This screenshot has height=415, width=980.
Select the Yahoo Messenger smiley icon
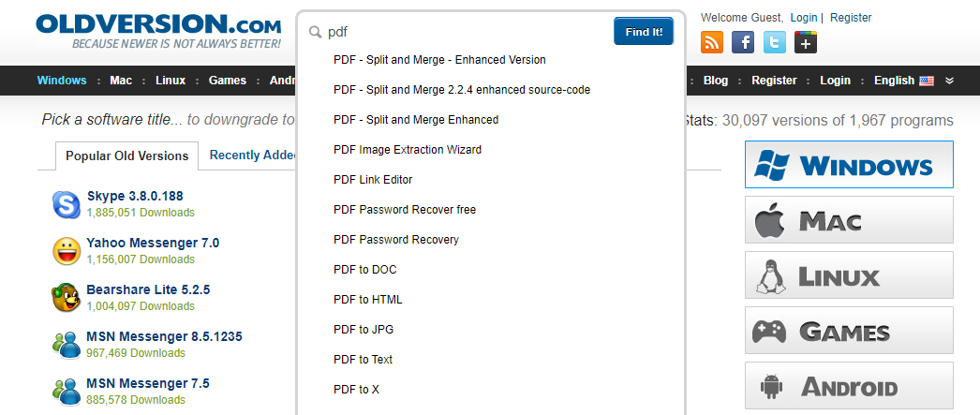pos(66,251)
